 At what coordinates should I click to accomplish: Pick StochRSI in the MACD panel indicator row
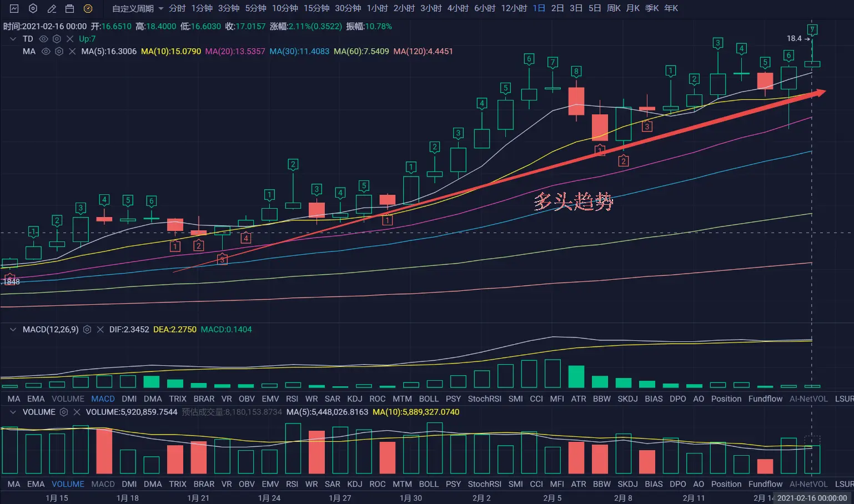[x=485, y=399]
